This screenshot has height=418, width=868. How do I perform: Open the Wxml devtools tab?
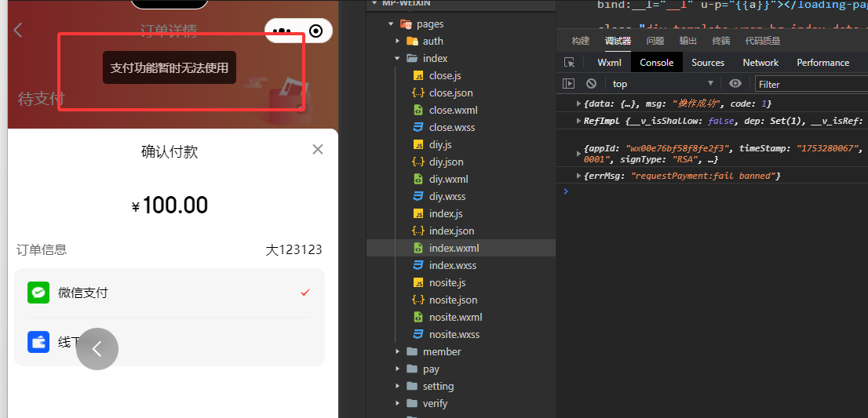tap(610, 63)
